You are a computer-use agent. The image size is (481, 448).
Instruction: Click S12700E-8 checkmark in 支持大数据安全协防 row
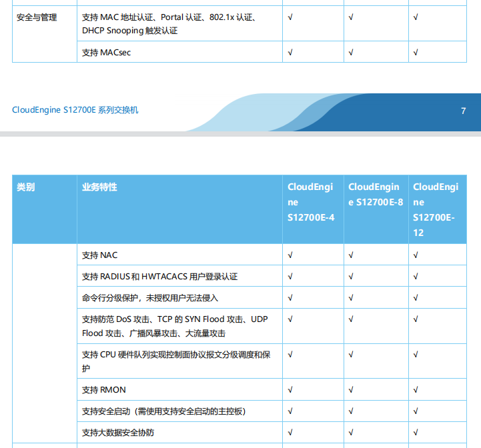point(351,433)
